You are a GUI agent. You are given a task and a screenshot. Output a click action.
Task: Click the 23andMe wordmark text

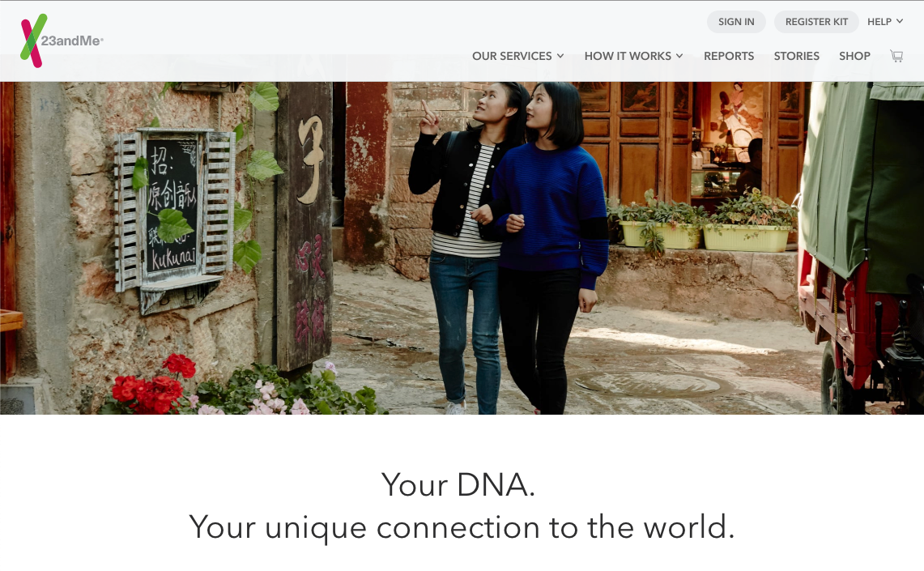(72, 40)
